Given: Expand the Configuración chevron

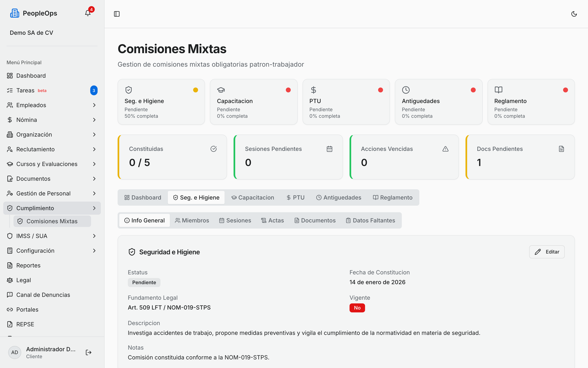Looking at the screenshot, I should [94, 251].
